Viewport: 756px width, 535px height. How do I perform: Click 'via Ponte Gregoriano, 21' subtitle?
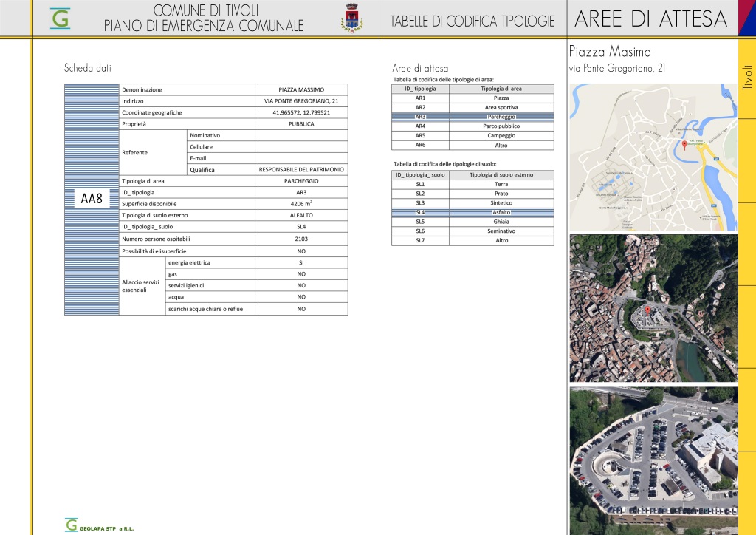tap(617, 68)
